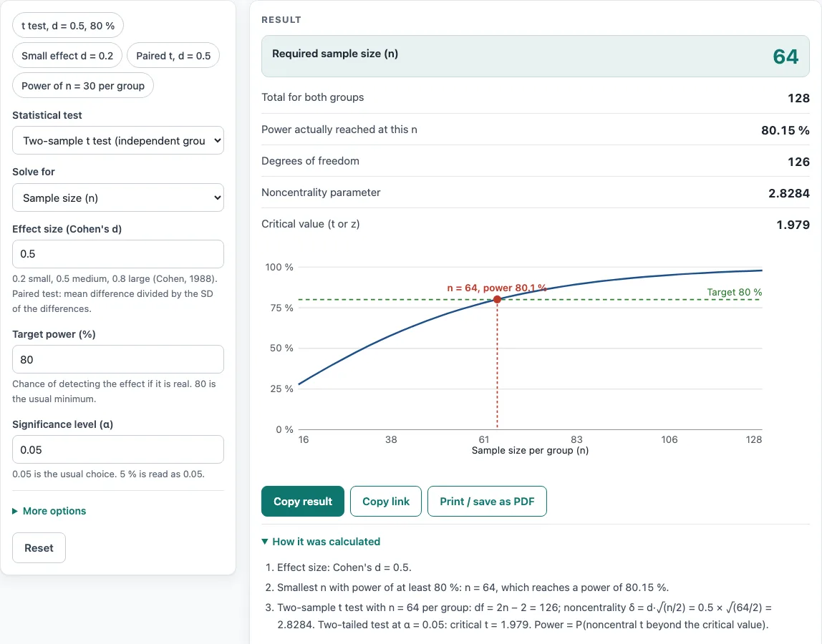The image size is (822, 644).
Task: Select the red n = 64 point on chart
Action: pyautogui.click(x=497, y=300)
